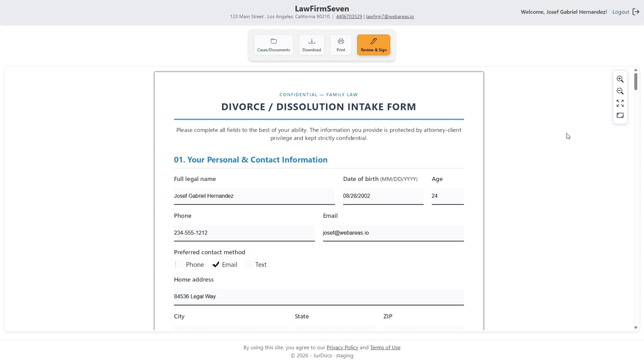Open the Terms of Use link

[385, 347]
